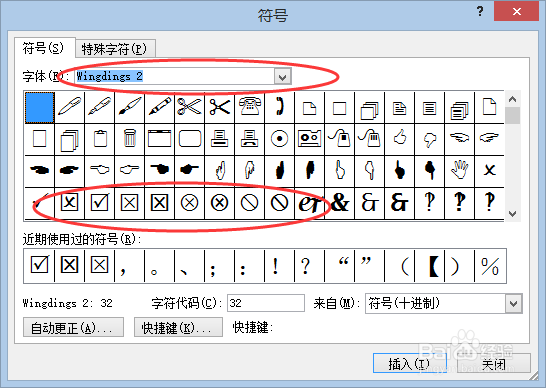Choose the desk telephone symbol
Viewport: 546px width, 388px height.
click(x=249, y=107)
